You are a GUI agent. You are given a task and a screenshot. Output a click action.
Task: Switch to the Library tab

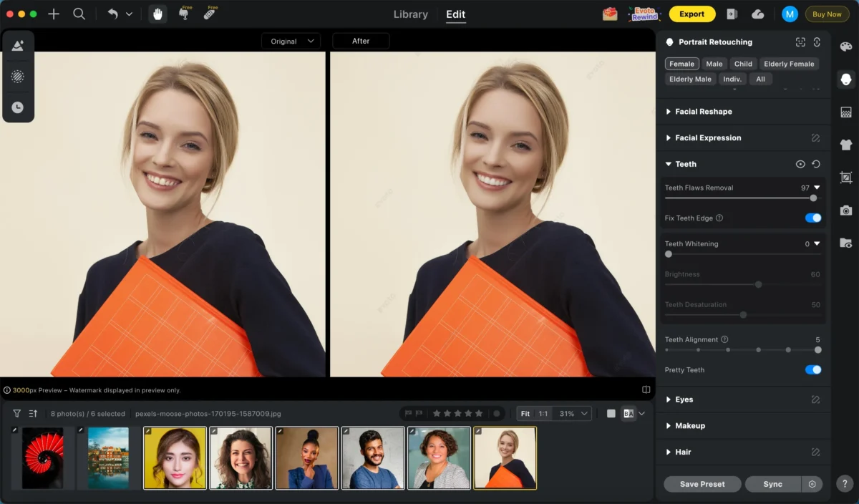coord(410,14)
